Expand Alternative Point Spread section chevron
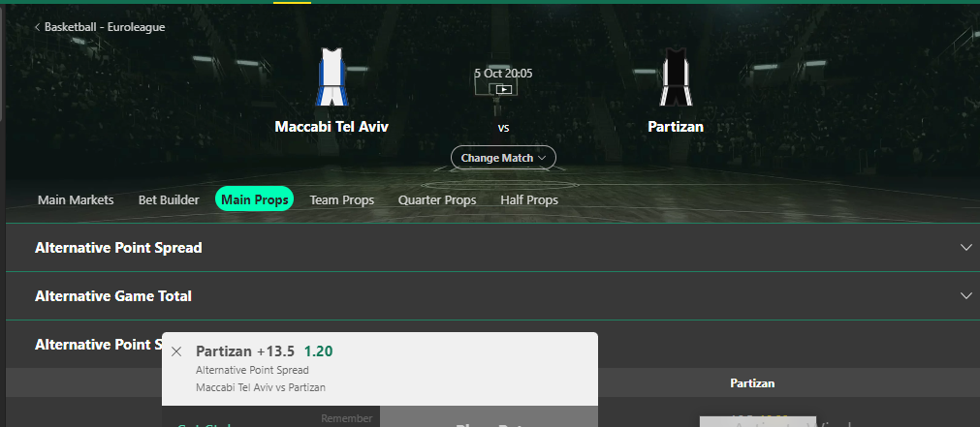Screen dimensions: 980x427 click(965, 248)
